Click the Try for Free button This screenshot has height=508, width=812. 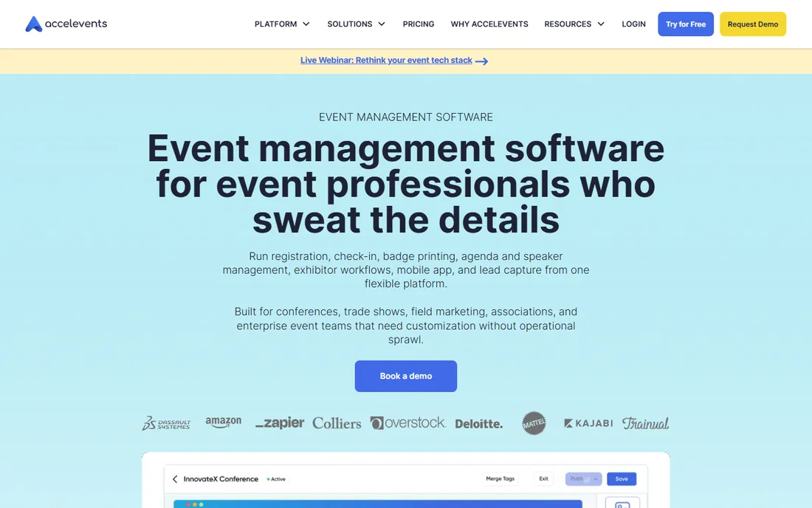686,24
